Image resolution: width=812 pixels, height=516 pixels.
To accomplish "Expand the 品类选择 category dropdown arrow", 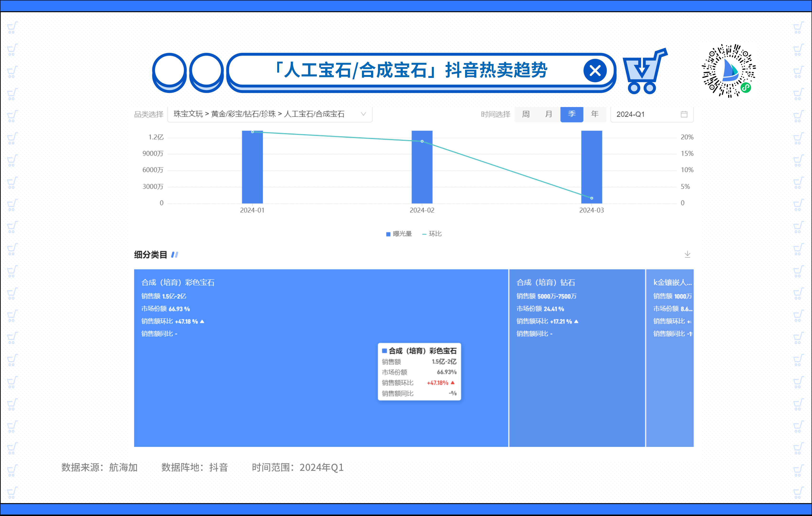I will (363, 114).
